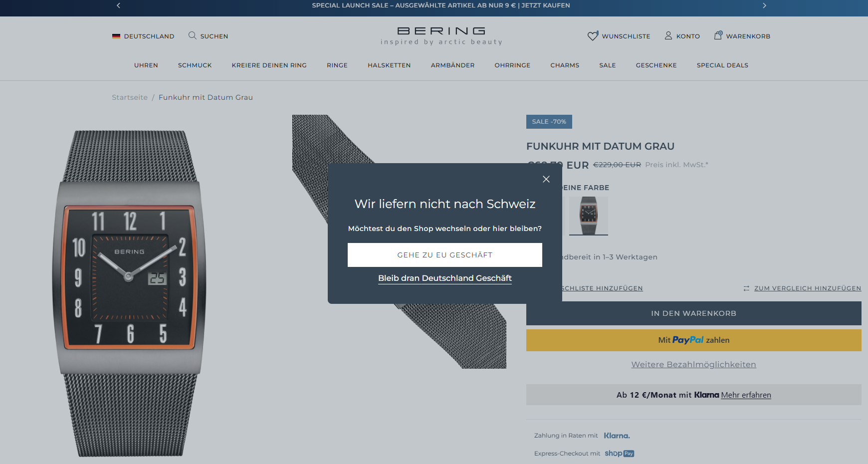Click the BERING logo
This screenshot has height=464, width=868.
click(441, 36)
